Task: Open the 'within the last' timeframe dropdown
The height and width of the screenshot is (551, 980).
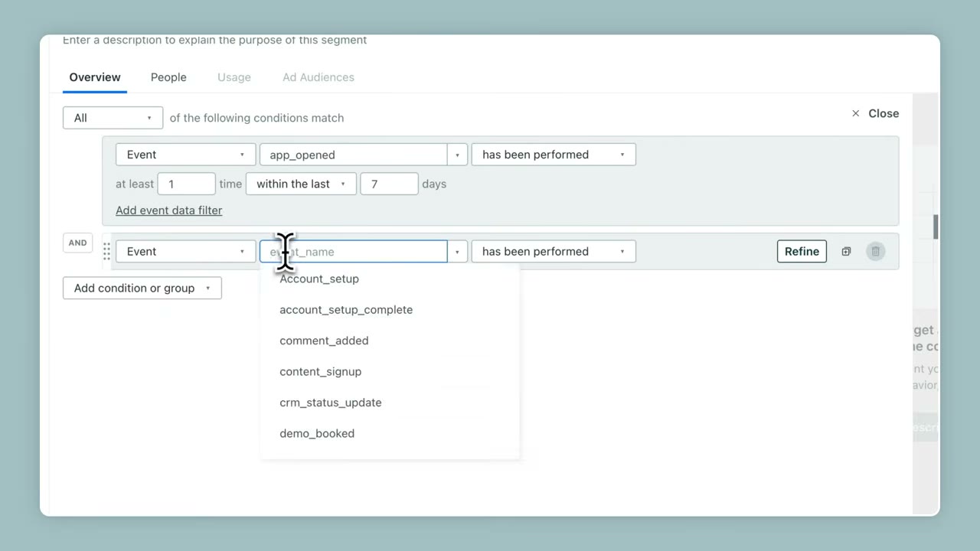Action: 301,184
